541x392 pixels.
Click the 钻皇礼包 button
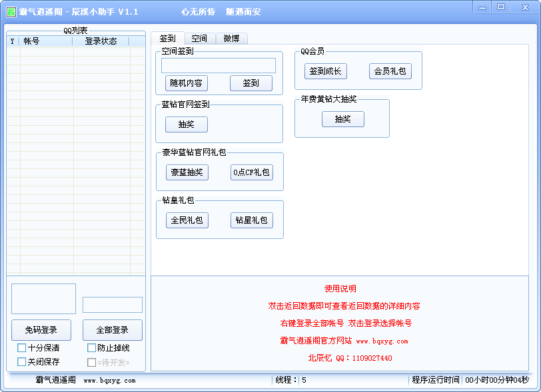click(252, 220)
